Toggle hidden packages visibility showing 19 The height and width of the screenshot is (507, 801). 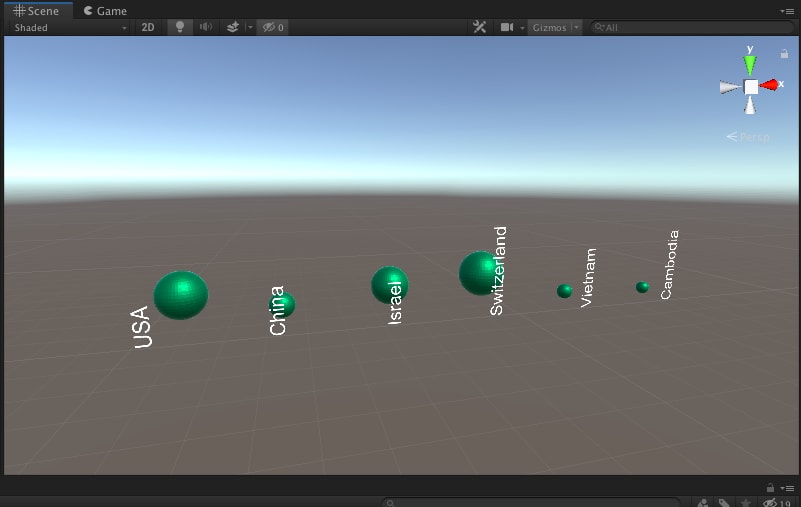click(776, 503)
